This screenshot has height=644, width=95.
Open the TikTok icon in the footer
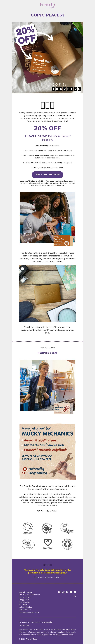pyautogui.click(x=63, y=592)
